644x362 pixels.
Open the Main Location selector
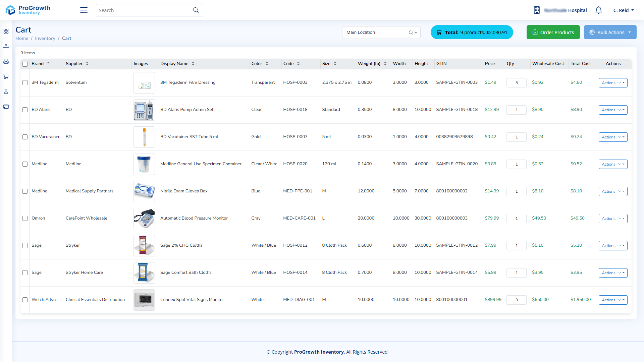(381, 32)
